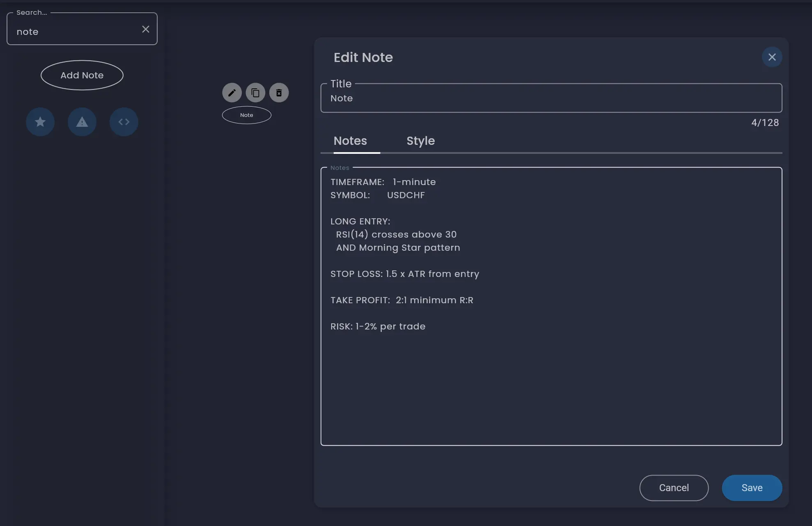812x526 pixels.
Task: Duplicate the Note using the copy icon
Action: (255, 92)
